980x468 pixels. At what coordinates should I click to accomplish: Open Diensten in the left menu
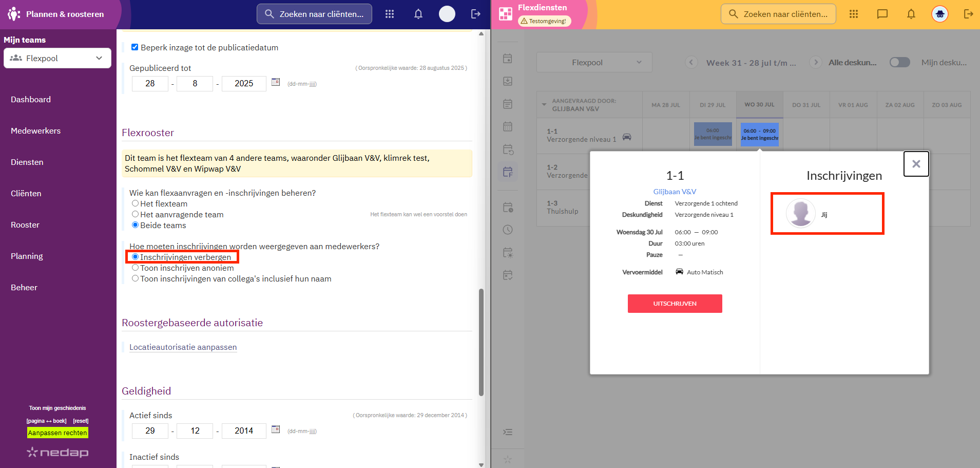point(27,162)
